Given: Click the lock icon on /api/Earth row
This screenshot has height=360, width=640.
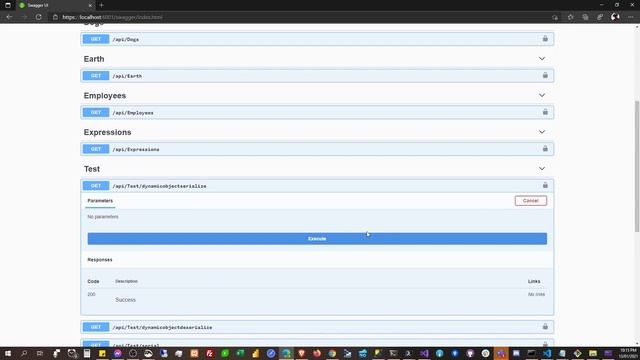Looking at the screenshot, I should coord(545,76).
